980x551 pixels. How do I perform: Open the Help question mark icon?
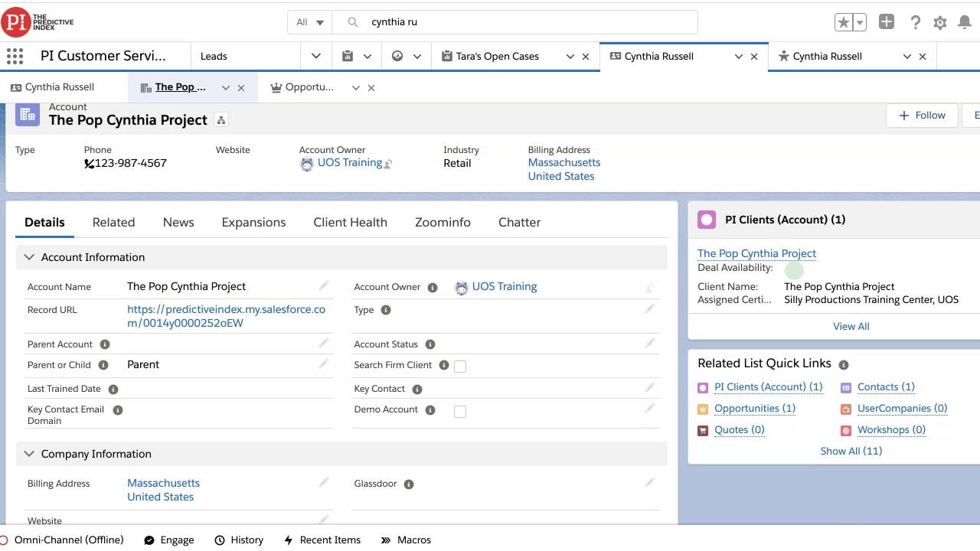coord(915,22)
